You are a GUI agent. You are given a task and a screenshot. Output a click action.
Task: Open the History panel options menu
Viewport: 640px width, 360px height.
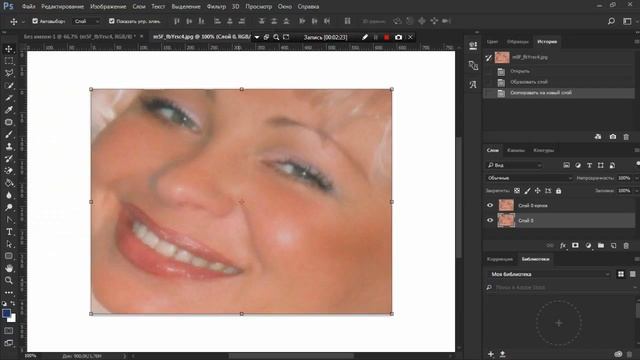(x=637, y=42)
